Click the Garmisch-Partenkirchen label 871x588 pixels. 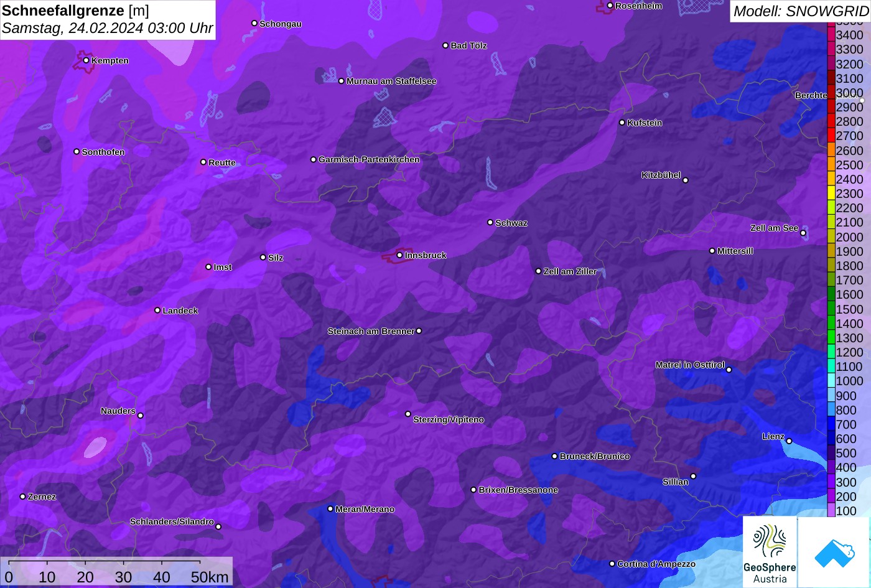(x=369, y=159)
